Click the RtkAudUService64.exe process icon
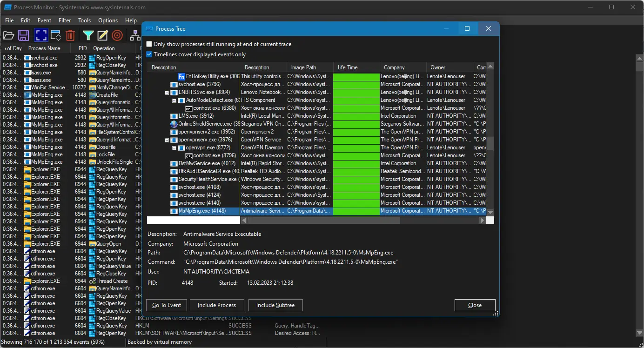Screen dimensions: 644x348 tap(174, 171)
